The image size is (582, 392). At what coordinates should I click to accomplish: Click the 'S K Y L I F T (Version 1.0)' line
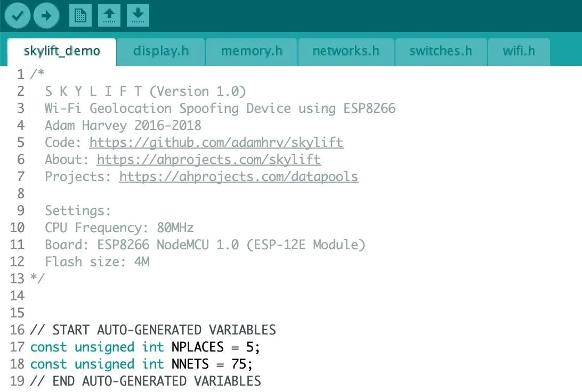tap(145, 92)
